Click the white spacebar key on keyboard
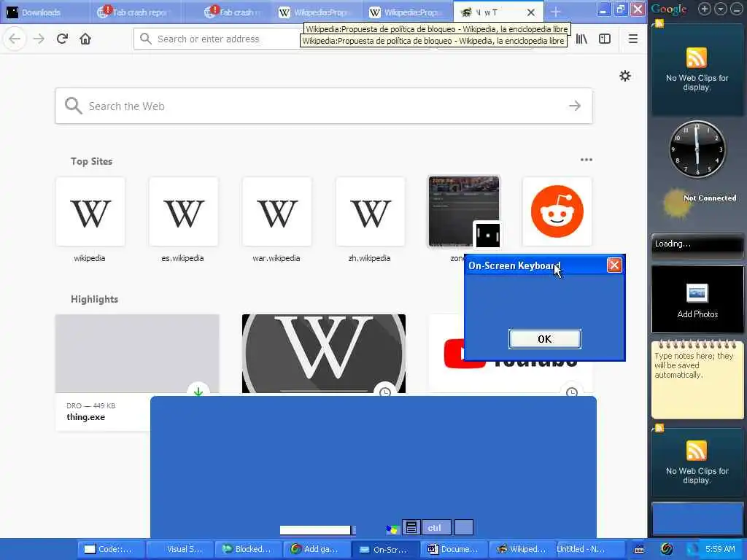The height and width of the screenshot is (560, 747). pyautogui.click(x=315, y=530)
